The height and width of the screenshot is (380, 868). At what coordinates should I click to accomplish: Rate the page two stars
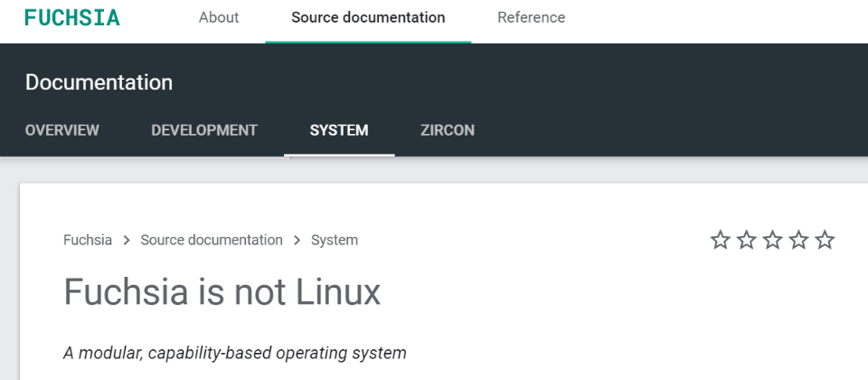[746, 240]
